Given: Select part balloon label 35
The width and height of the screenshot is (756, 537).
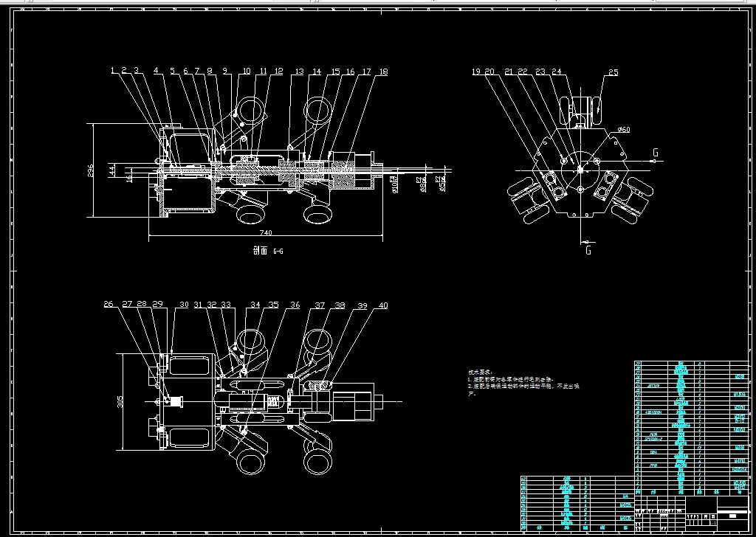Looking at the screenshot, I should coord(273,305).
